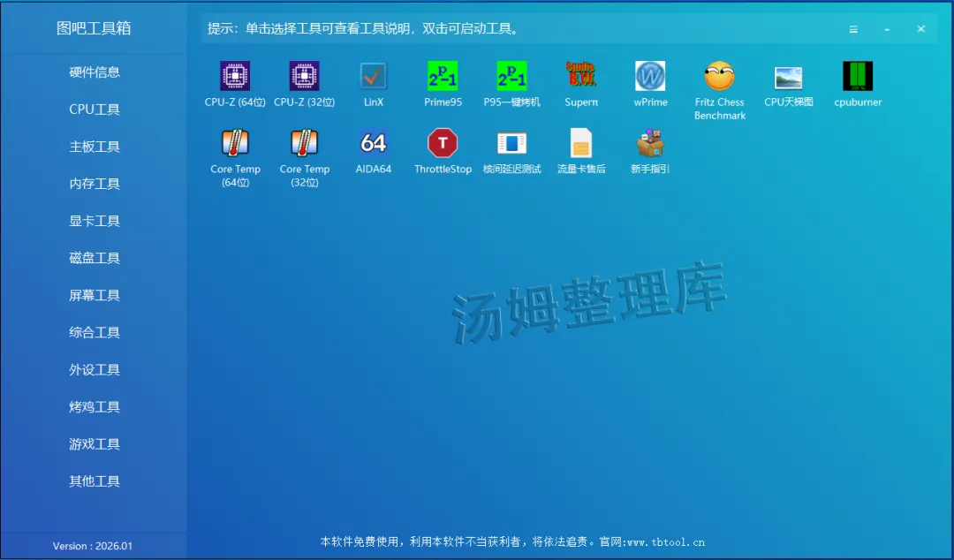Viewport: 954px width, 560px height.
Task: Show the 烤鸡工具 category
Action: [95, 406]
